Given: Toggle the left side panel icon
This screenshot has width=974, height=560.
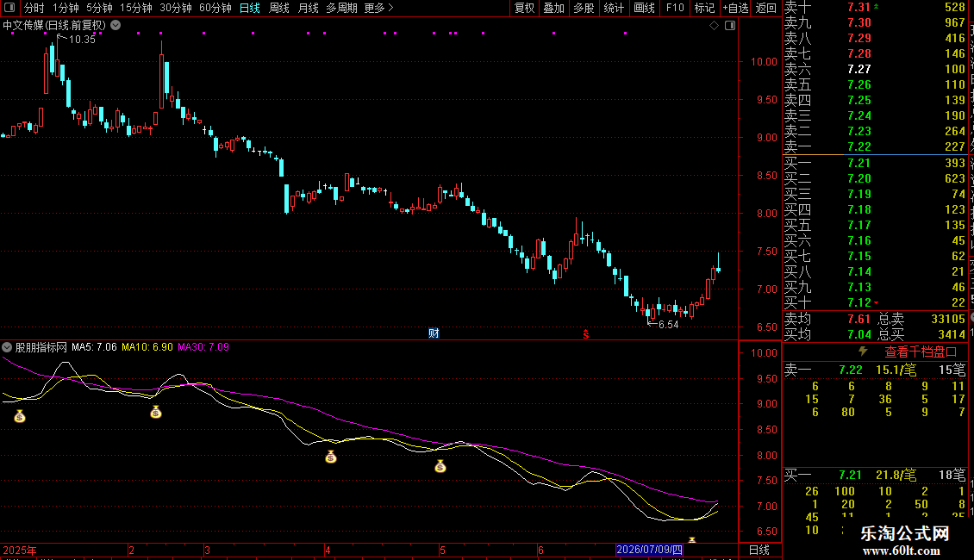Looking at the screenshot, I should [x=9, y=8].
